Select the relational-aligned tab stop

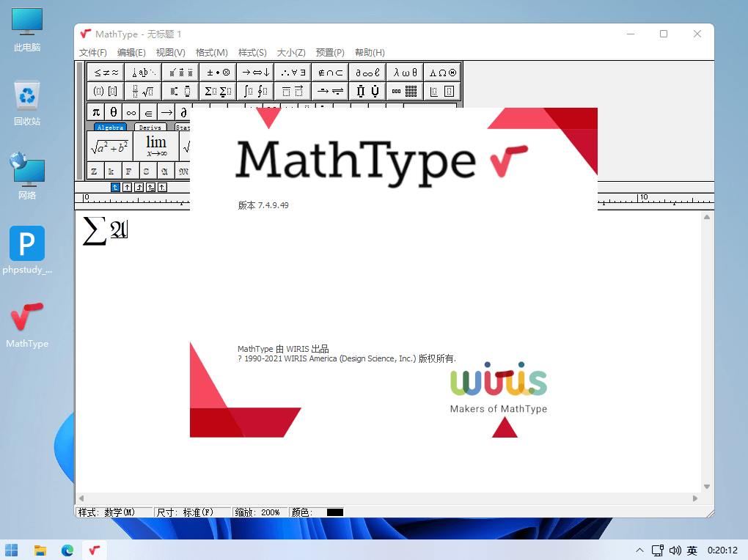coord(151,188)
